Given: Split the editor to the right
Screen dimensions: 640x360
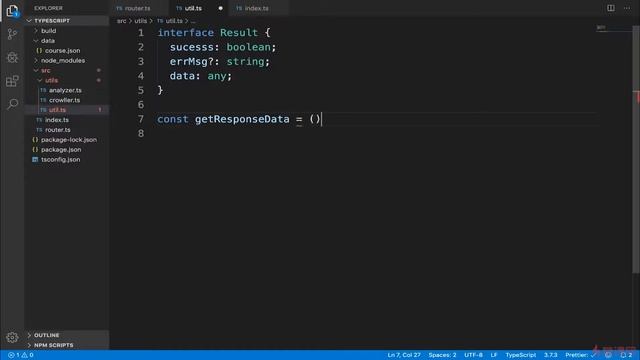Looking at the screenshot, I should coord(611,8).
